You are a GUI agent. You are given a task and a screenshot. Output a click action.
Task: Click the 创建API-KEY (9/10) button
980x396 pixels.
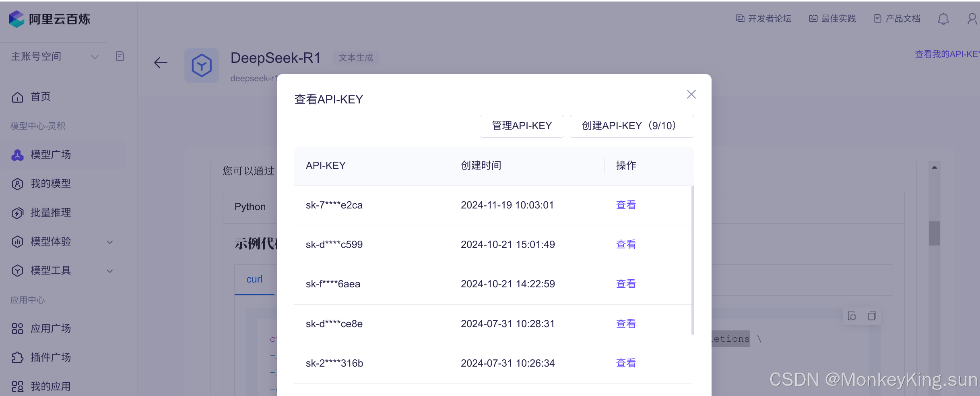click(632, 126)
